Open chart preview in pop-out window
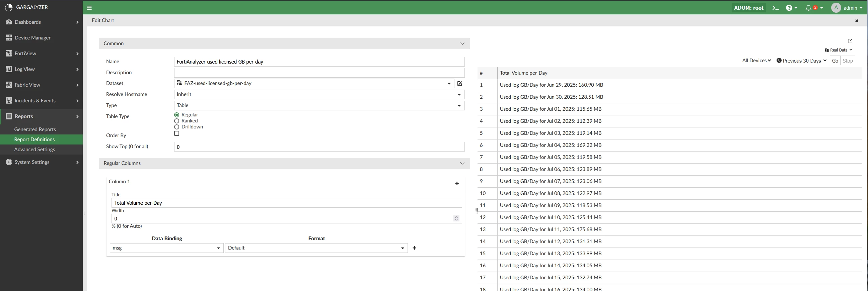 [850, 41]
